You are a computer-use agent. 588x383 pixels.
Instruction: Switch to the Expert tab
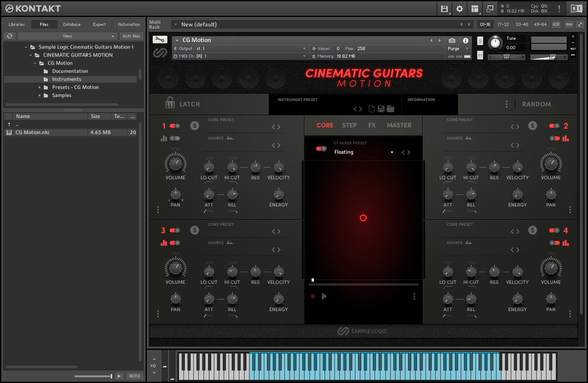click(99, 25)
